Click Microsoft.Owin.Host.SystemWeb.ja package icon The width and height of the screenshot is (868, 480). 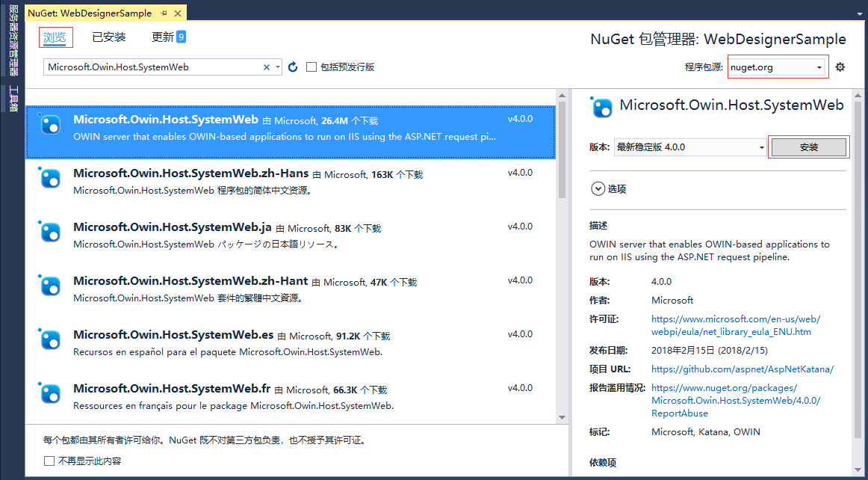[x=49, y=231]
